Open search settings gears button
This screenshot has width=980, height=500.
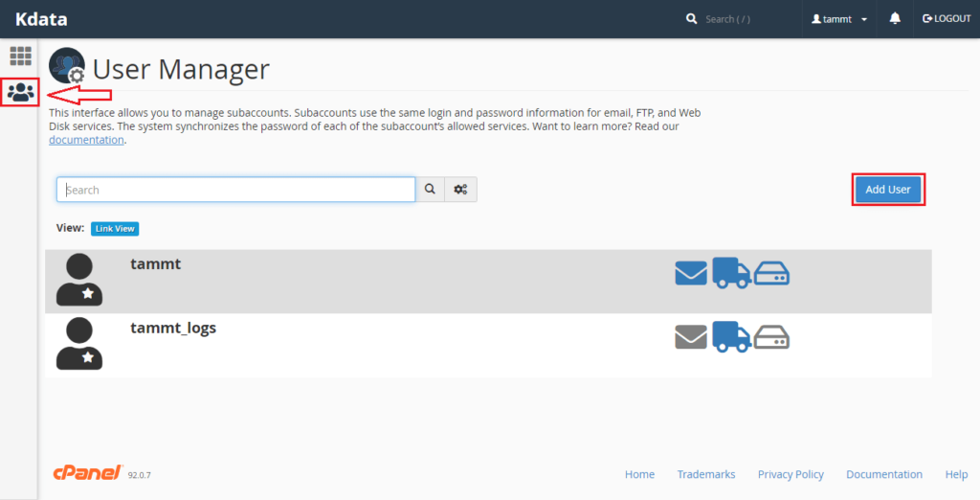460,190
